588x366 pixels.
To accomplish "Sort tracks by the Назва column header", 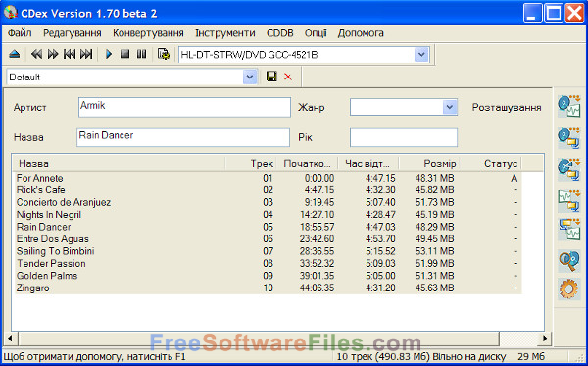I will [119, 164].
